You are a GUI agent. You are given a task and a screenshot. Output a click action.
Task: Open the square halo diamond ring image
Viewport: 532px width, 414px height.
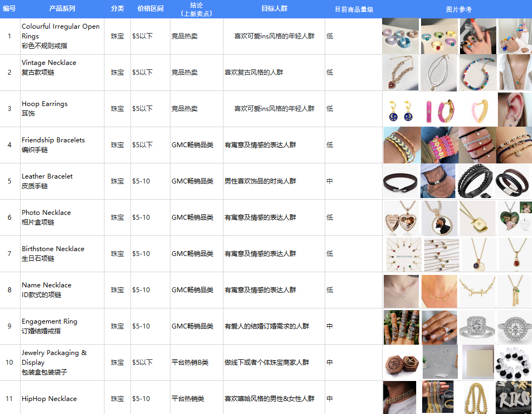click(x=477, y=327)
